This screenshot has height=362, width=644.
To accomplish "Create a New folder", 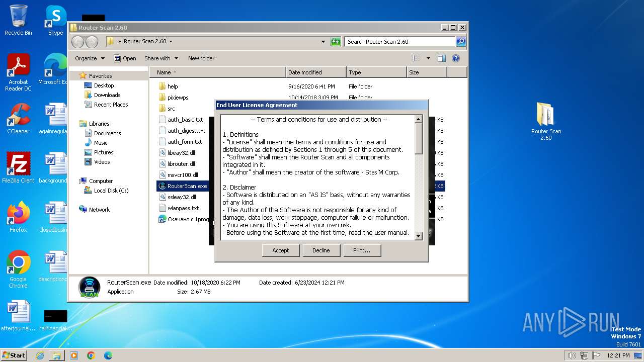I will pos(201,58).
